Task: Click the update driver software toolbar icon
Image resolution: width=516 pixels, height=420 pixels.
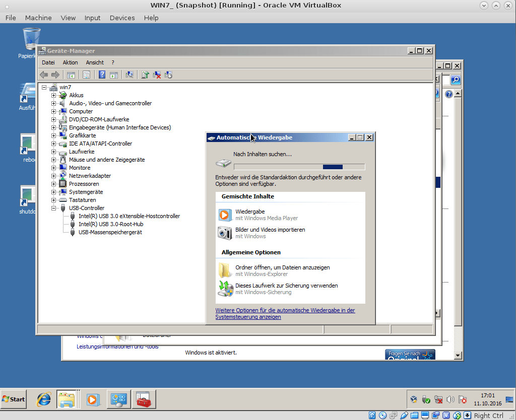Action: click(x=145, y=75)
